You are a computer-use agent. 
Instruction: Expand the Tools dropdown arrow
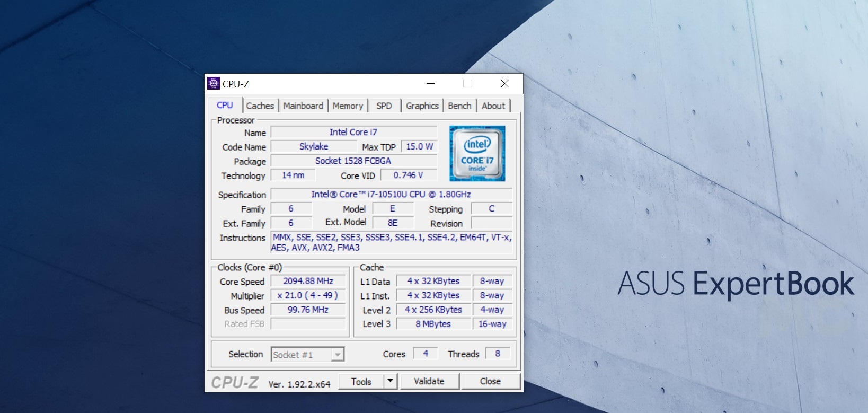point(391,381)
